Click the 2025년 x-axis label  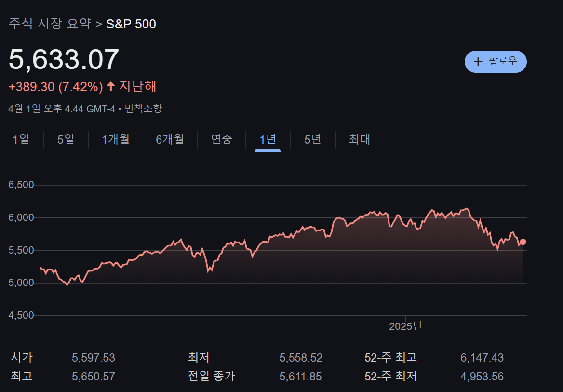(405, 326)
